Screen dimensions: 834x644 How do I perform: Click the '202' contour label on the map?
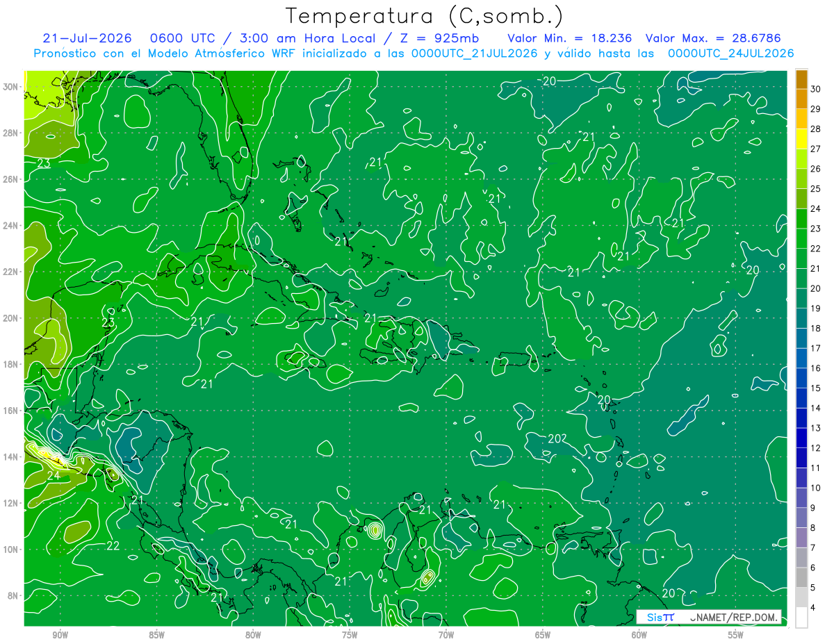[x=558, y=438]
